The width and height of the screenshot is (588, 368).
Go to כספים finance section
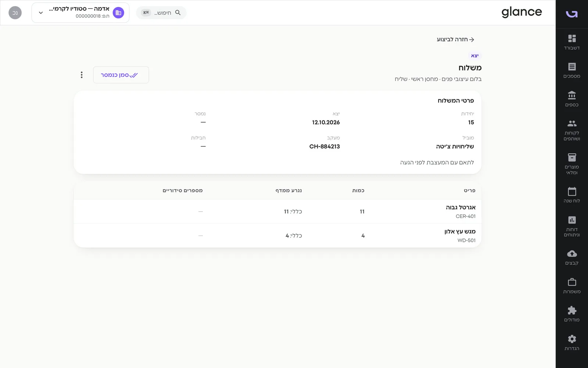pyautogui.click(x=572, y=99)
